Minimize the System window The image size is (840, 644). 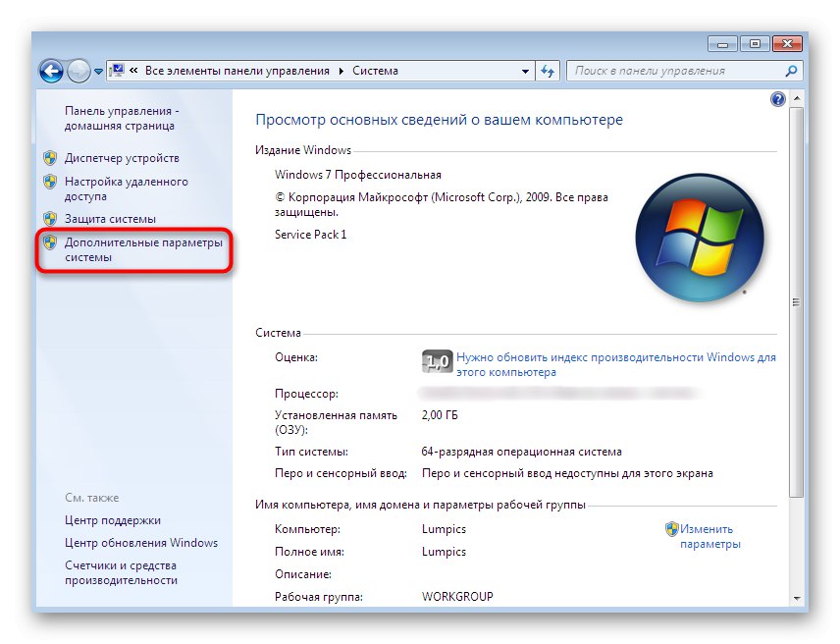coord(722,44)
